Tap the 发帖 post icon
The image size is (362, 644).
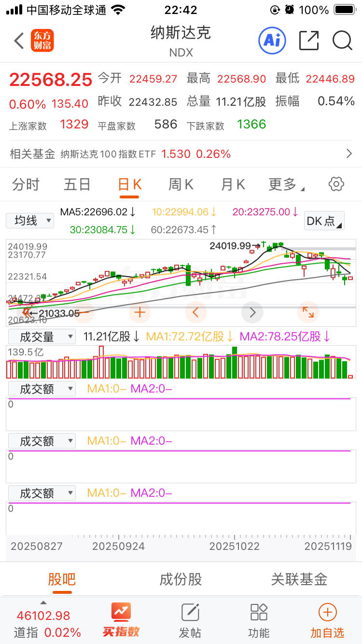190,620
